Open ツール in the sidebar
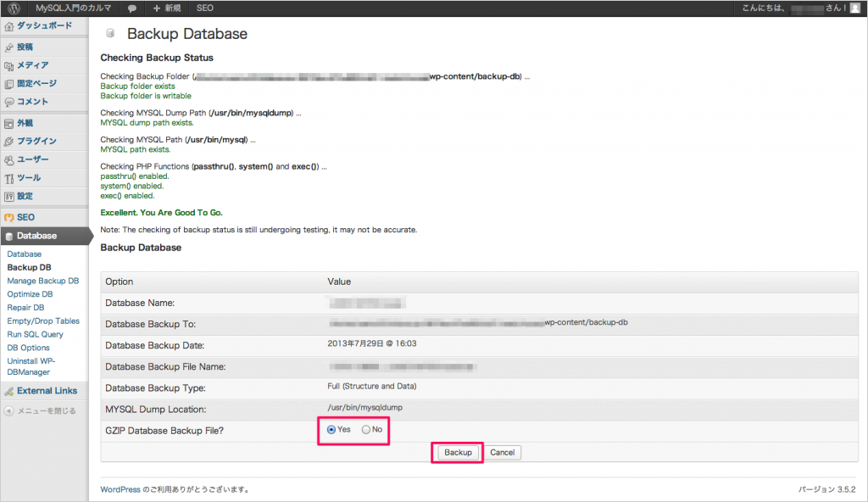868x502 pixels. (29, 178)
